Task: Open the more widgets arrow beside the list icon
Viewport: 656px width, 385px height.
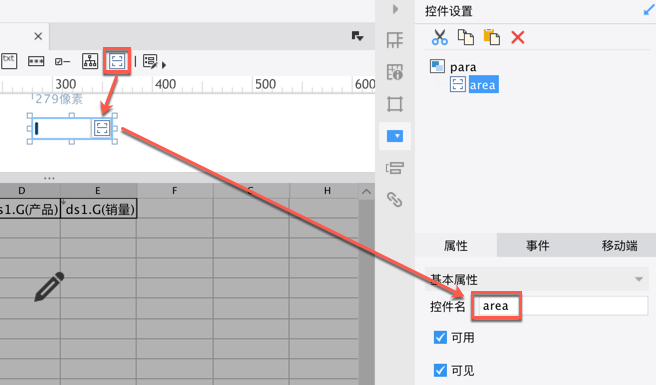Action: [x=164, y=65]
